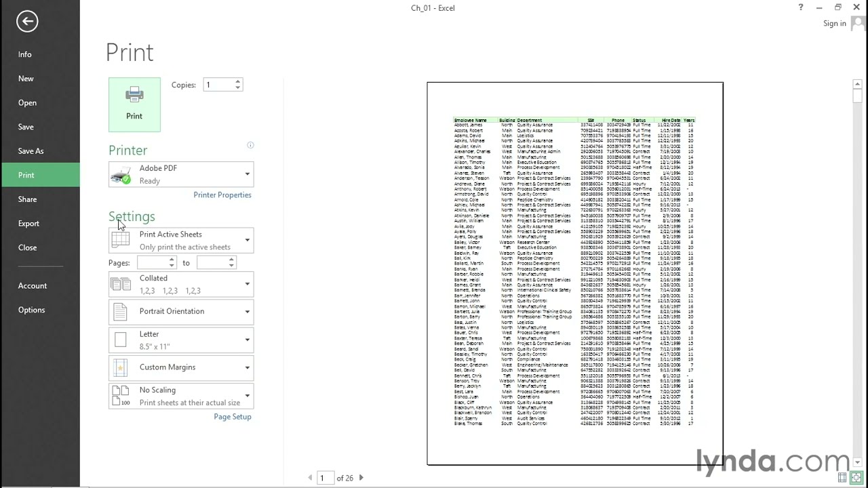This screenshot has width=868, height=488.
Task: Choose Close in the backstage menu
Action: [x=40, y=247]
